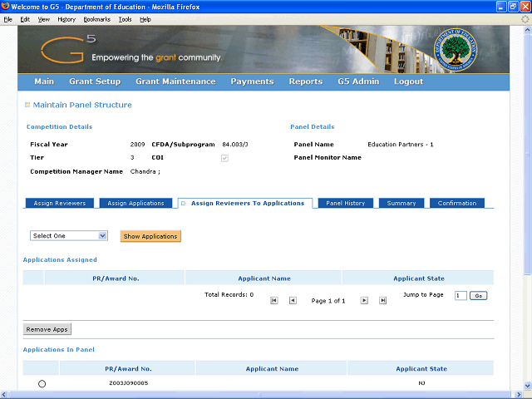Click the vertical scrollbar thumb
Screen dimensions: 532x399
[528, 154]
